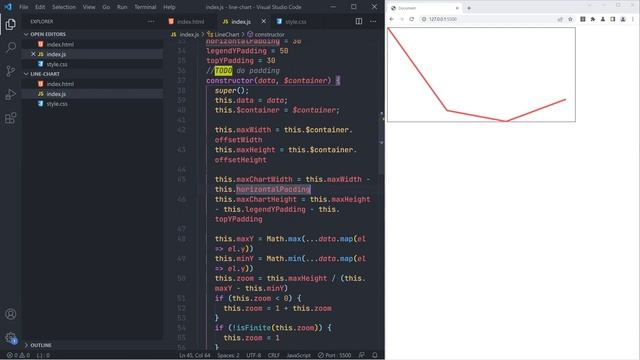
Task: Open Chrome side panel icon
Action: pyautogui.click(x=613, y=19)
